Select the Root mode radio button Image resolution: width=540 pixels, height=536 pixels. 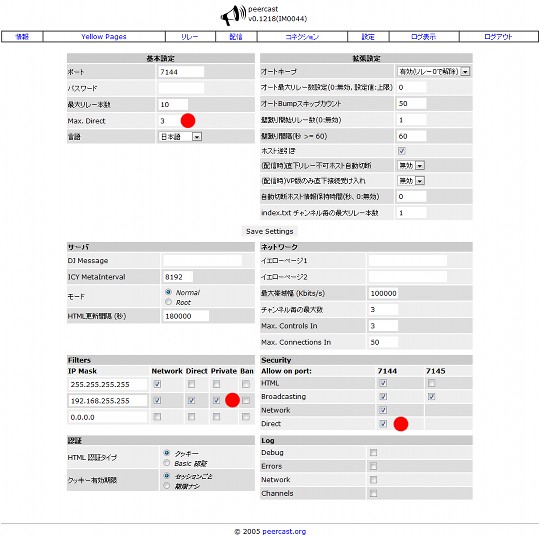pyautogui.click(x=168, y=302)
